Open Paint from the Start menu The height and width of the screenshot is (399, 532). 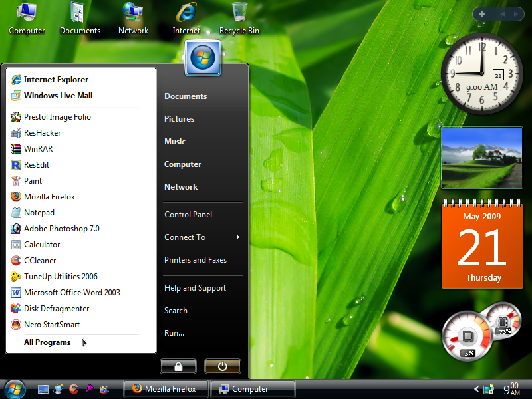pos(80,181)
